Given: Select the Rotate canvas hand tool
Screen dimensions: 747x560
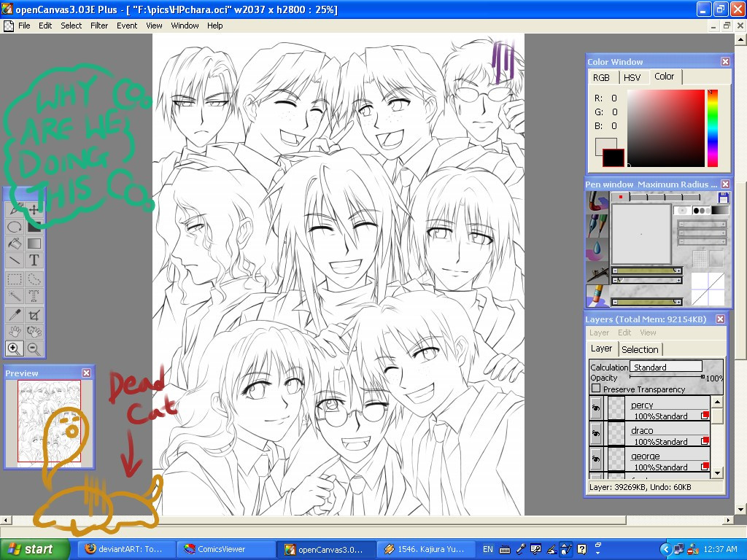Looking at the screenshot, I should tap(34, 332).
